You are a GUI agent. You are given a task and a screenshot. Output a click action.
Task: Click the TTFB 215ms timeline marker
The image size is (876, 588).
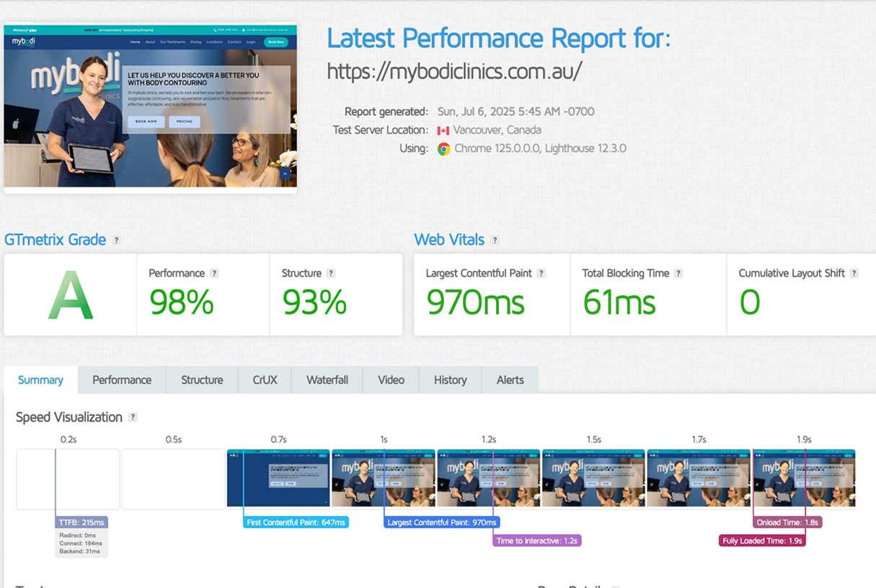point(81,522)
